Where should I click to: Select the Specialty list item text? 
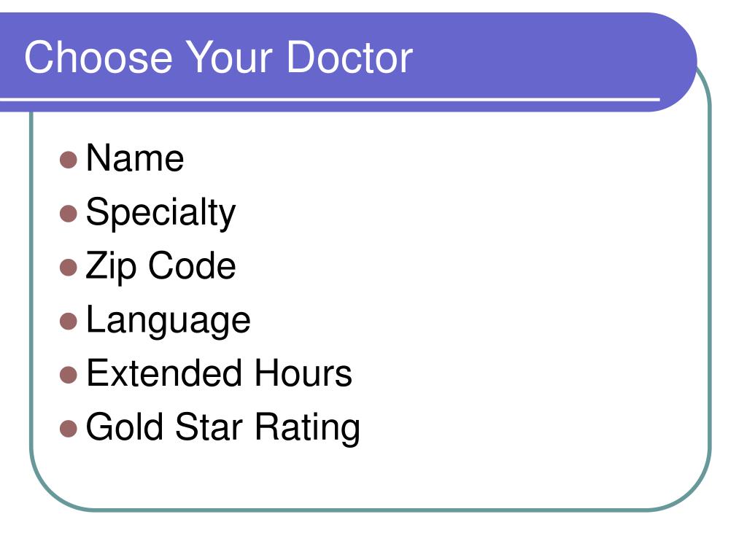tap(160, 214)
